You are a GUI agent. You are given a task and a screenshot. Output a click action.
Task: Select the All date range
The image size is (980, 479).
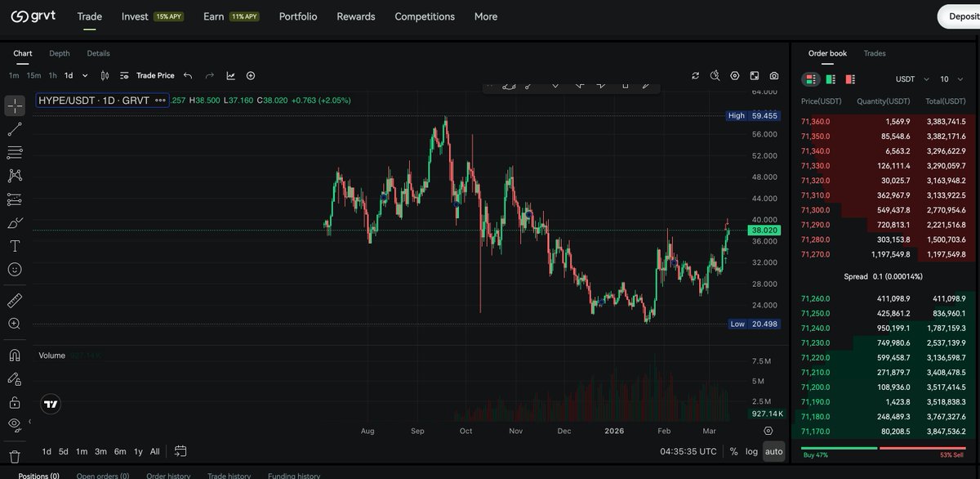point(154,451)
